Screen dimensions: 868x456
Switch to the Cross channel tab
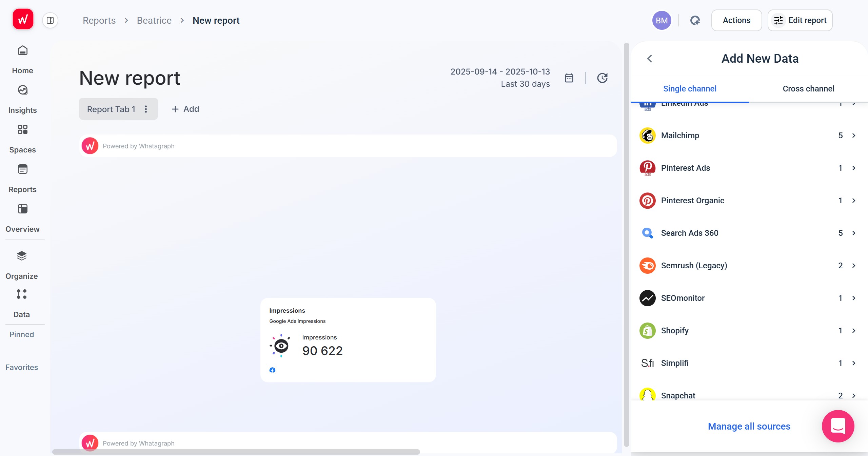click(x=808, y=89)
